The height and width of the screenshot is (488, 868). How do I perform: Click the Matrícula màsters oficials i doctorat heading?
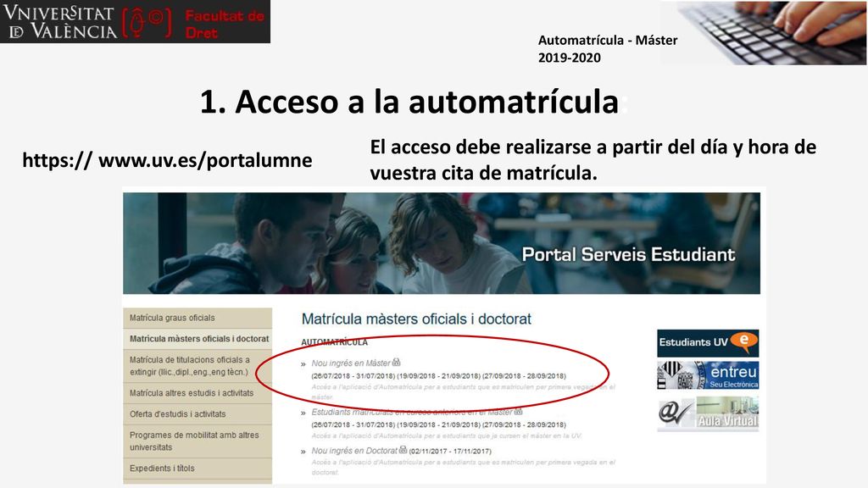tap(416, 319)
